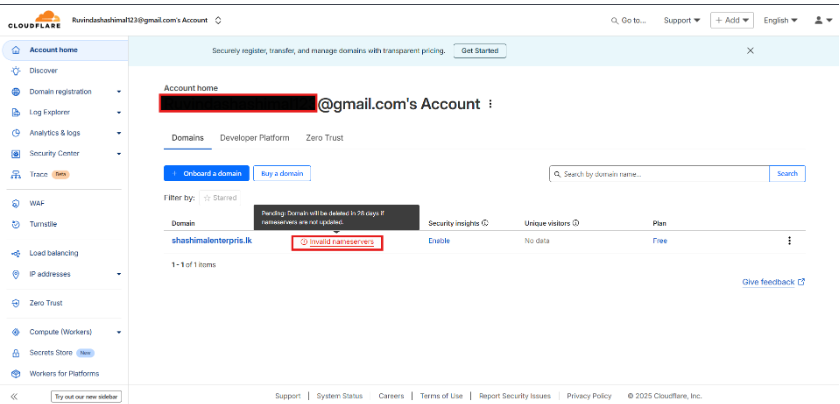Open the Support dropdown menu
840x404 pixels.
pyautogui.click(x=682, y=20)
